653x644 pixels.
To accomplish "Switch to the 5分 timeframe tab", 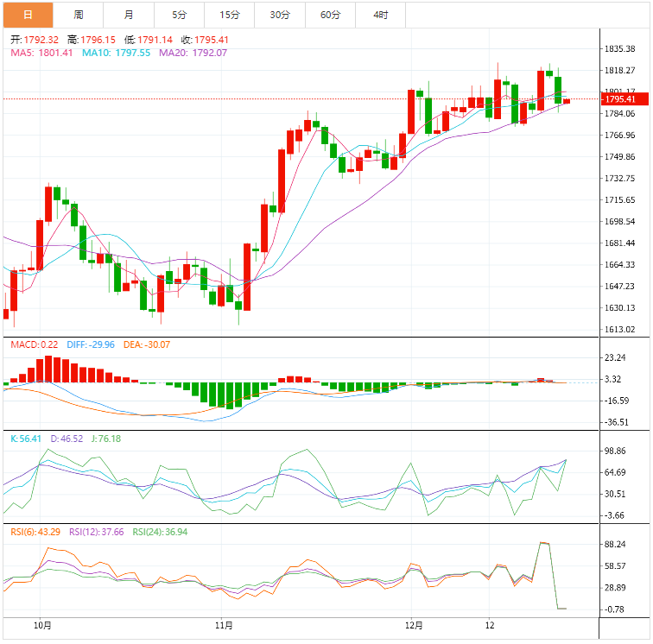I will tap(179, 15).
